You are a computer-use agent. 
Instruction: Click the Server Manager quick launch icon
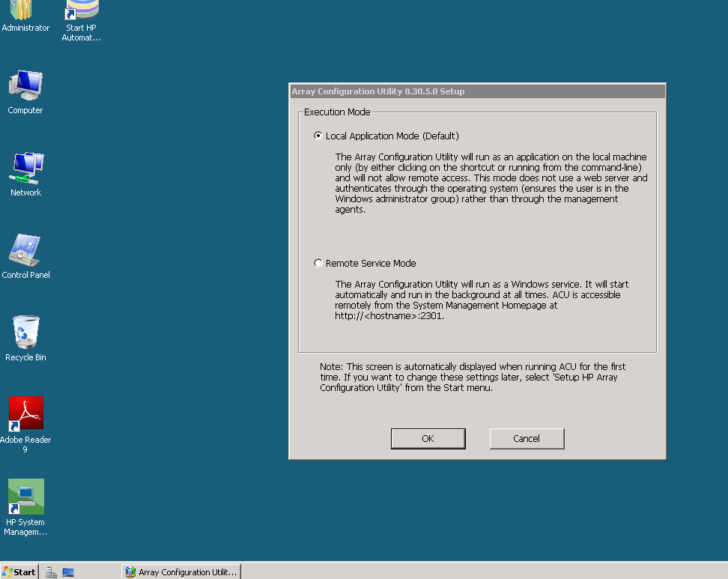[51, 572]
